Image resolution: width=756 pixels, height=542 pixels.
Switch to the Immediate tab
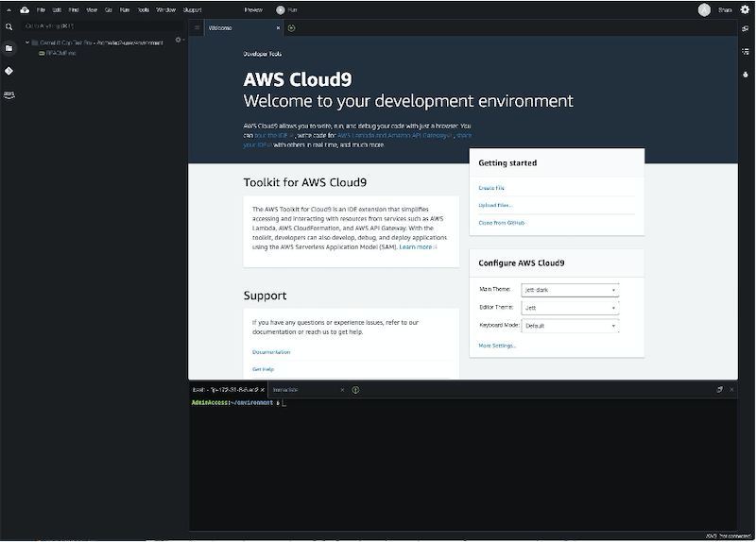pyautogui.click(x=306, y=390)
